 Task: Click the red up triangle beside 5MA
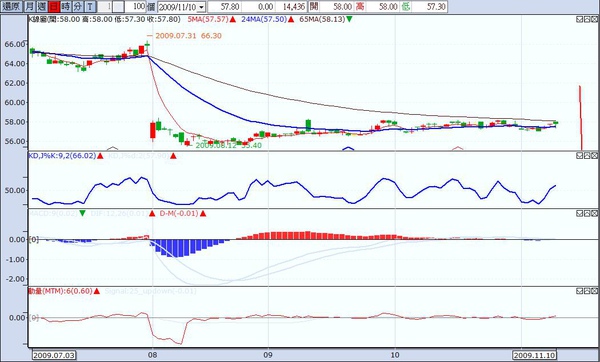[x=233, y=19]
